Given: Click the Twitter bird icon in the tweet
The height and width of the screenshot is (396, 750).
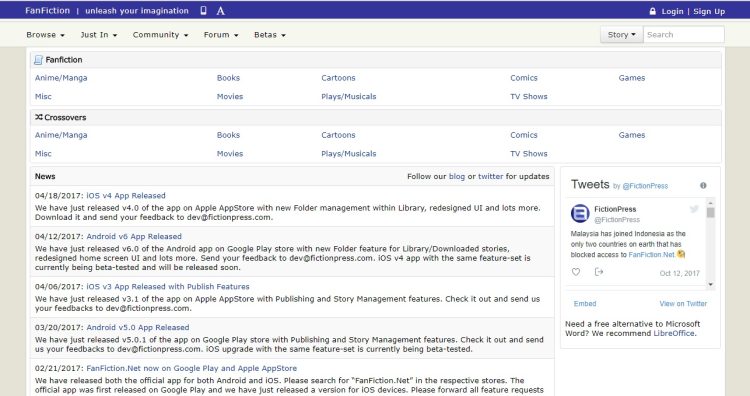Looking at the screenshot, I should (694, 209).
